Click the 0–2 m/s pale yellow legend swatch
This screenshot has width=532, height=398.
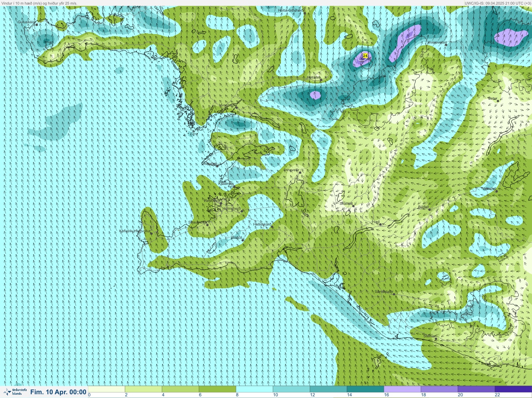click(x=106, y=389)
